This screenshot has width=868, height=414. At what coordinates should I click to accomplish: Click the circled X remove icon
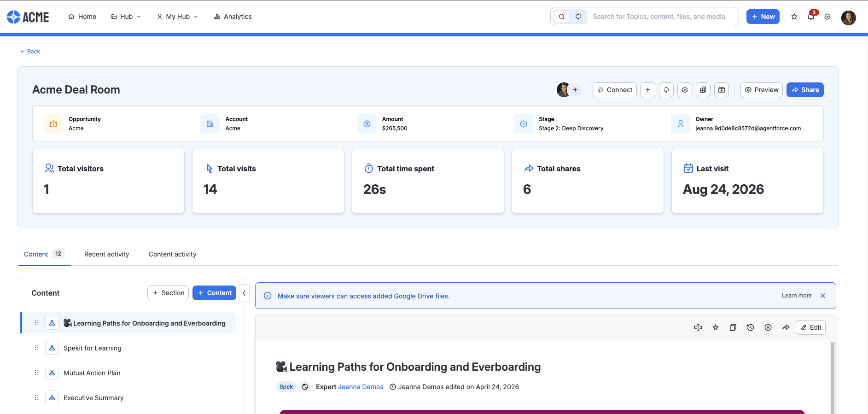click(768, 327)
